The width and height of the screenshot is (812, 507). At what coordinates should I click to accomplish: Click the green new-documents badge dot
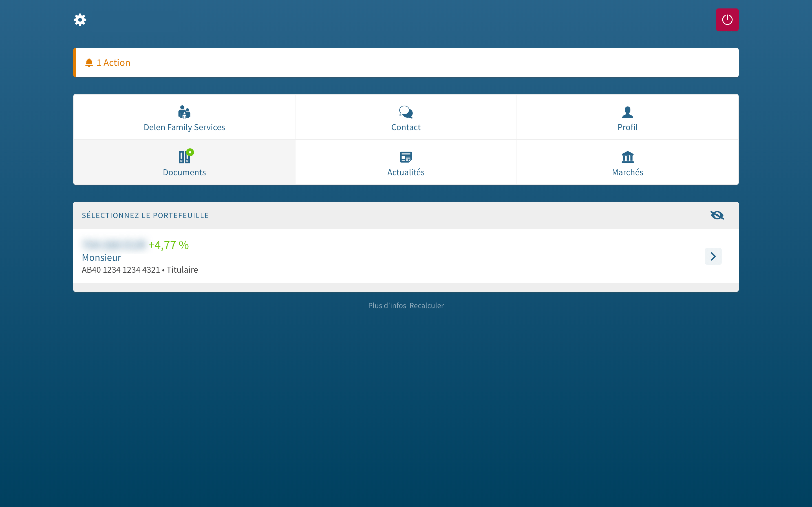190,152
